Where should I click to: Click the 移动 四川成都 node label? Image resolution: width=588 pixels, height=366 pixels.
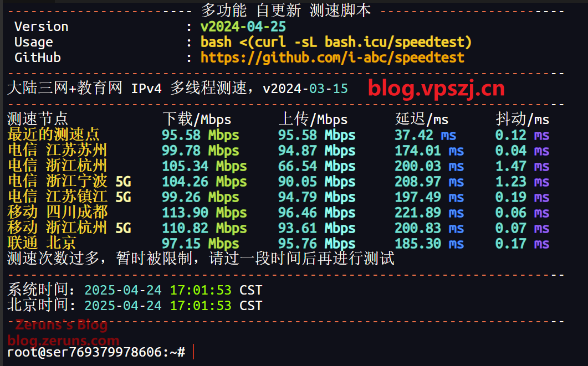pyautogui.click(x=57, y=212)
